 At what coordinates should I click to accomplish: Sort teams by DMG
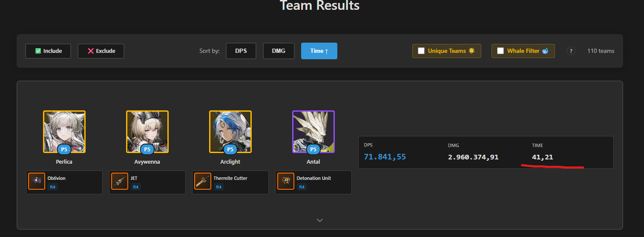pos(279,51)
